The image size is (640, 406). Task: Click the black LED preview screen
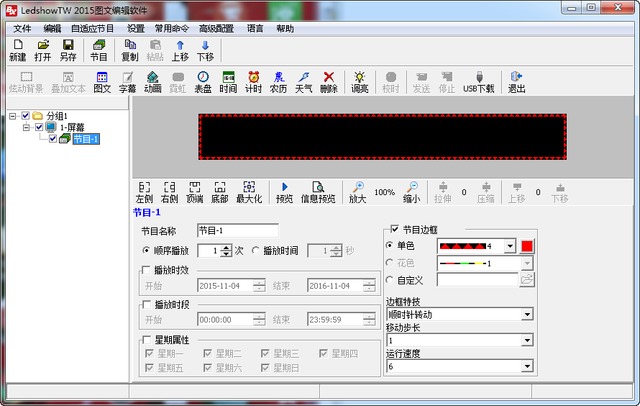[382, 137]
